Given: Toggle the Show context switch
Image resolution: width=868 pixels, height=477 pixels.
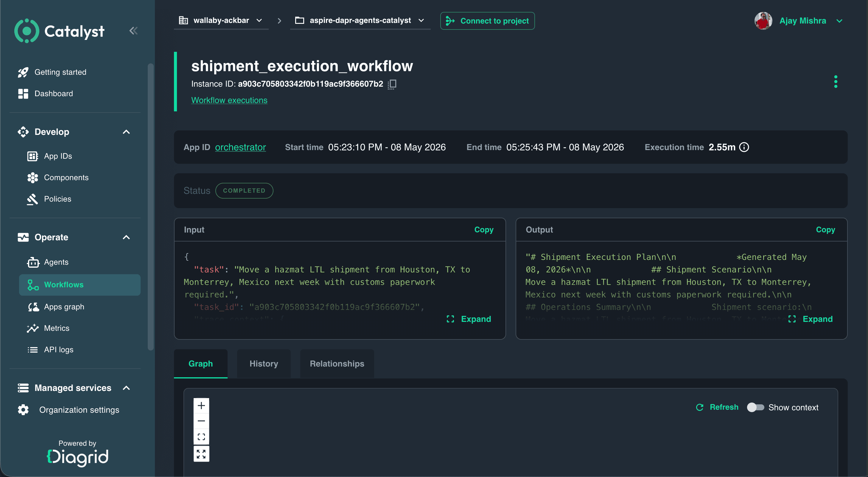Looking at the screenshot, I should click(x=755, y=407).
